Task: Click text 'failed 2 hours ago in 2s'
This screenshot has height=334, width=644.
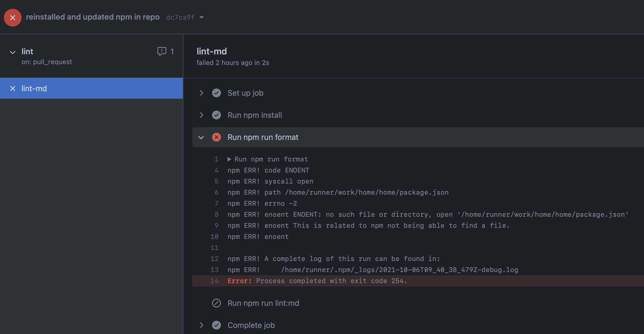Action: [233, 63]
